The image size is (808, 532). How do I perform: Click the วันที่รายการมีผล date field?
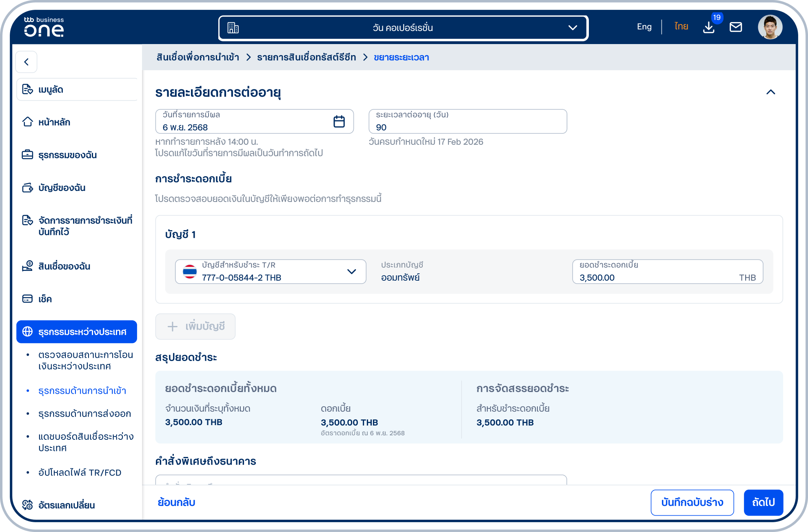pyautogui.click(x=255, y=121)
